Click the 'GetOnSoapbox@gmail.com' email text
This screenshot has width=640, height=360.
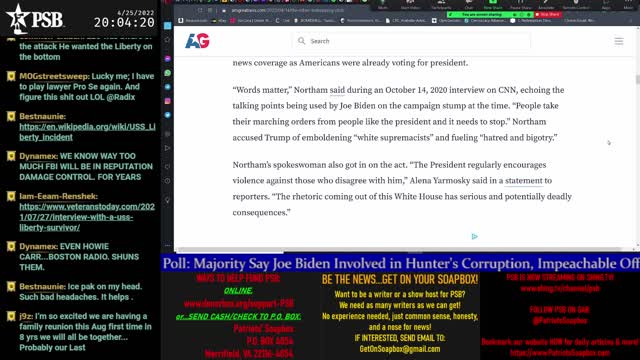point(400,349)
